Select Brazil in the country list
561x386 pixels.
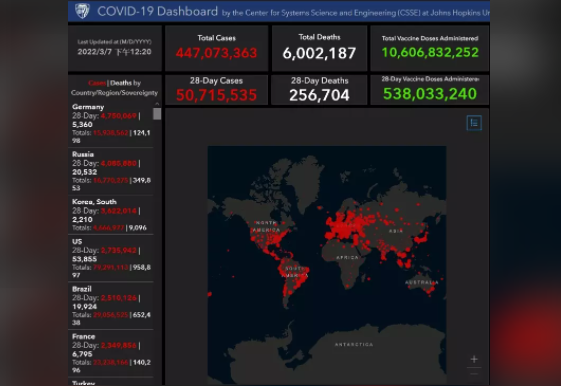pos(111,306)
